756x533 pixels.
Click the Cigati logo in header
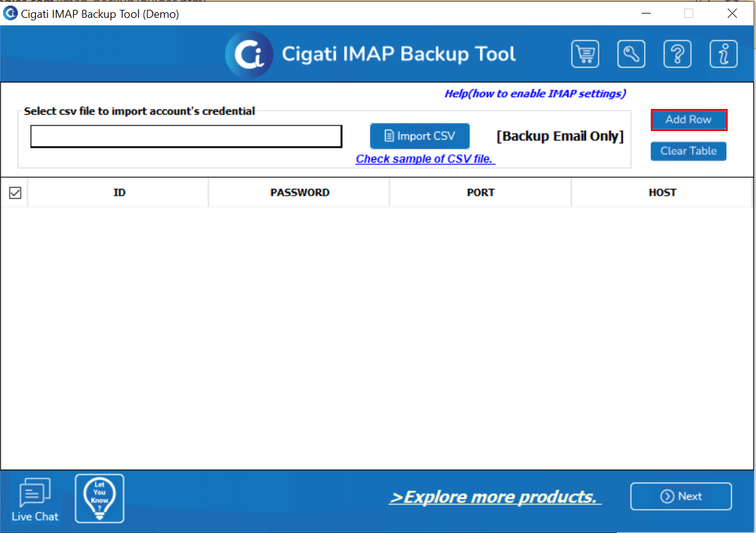249,55
